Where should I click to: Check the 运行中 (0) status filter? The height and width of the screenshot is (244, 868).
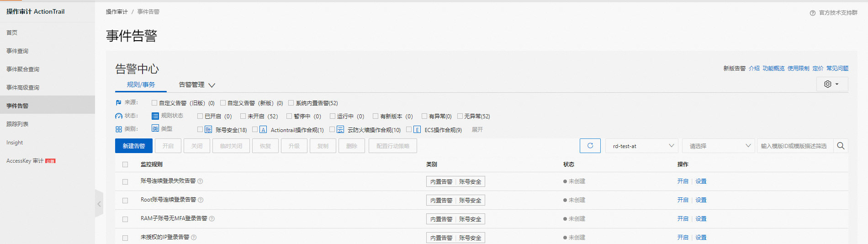click(333, 116)
